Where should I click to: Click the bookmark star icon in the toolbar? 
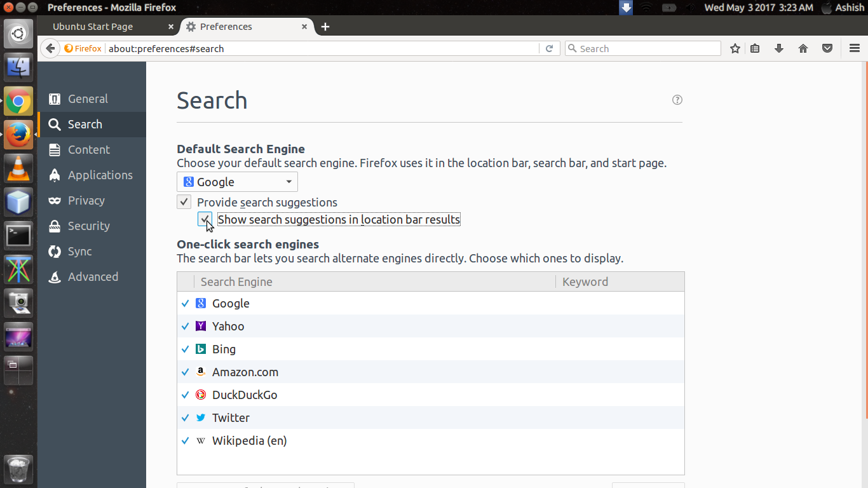[x=735, y=48]
